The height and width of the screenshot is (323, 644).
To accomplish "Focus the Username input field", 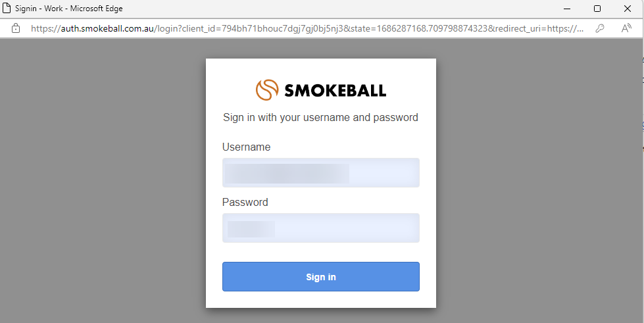I will [320, 173].
